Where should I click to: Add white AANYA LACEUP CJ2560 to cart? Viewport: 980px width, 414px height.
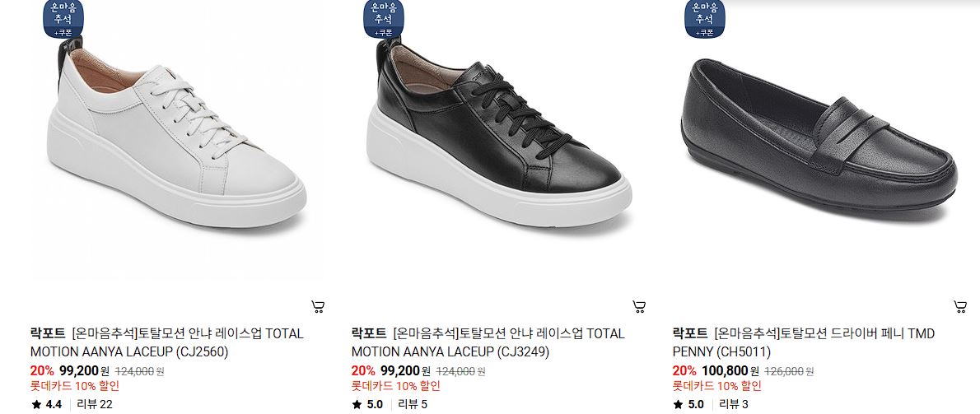318,307
